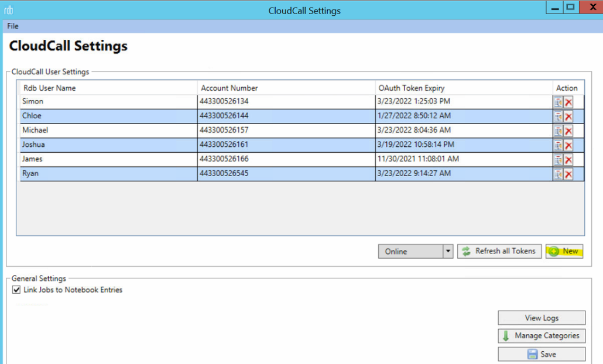The image size is (603, 364).
Task: Edit Joshua's CloudCall user entry icon
Action: pyautogui.click(x=558, y=145)
